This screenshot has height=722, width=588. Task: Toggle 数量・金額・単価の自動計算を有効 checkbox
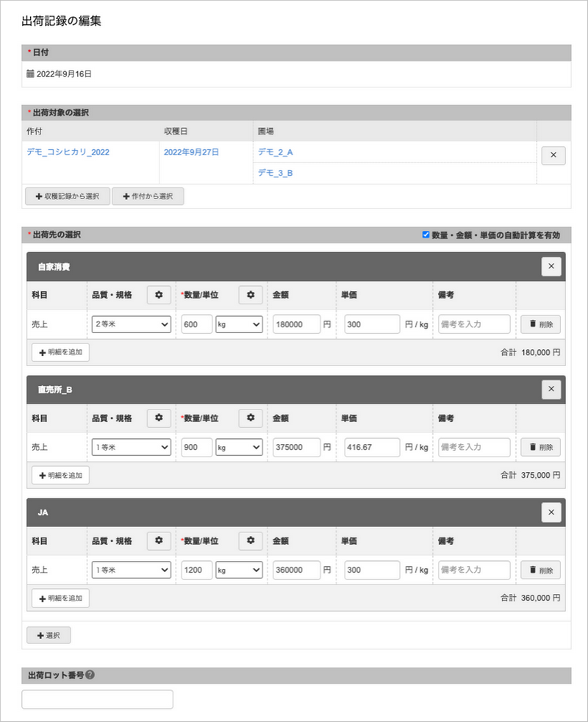point(426,235)
